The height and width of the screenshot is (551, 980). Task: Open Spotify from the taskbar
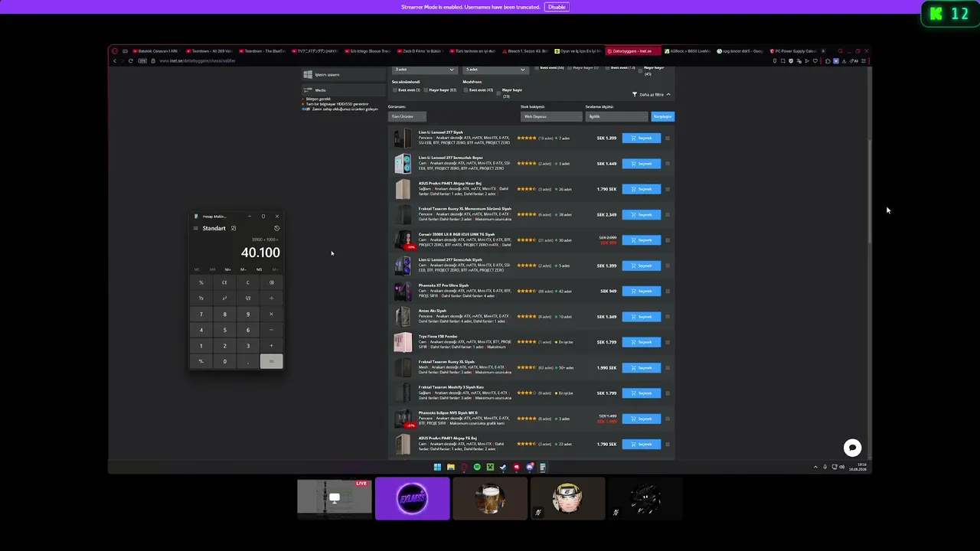click(x=477, y=467)
